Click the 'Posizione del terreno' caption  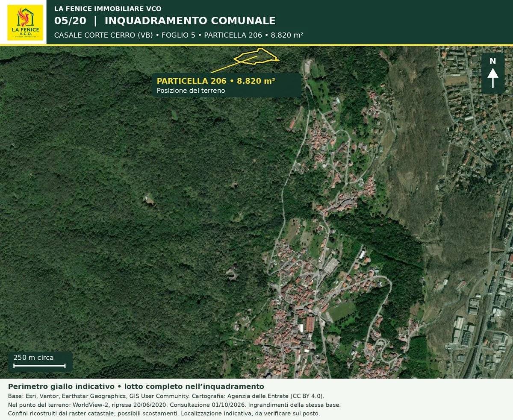[191, 91]
